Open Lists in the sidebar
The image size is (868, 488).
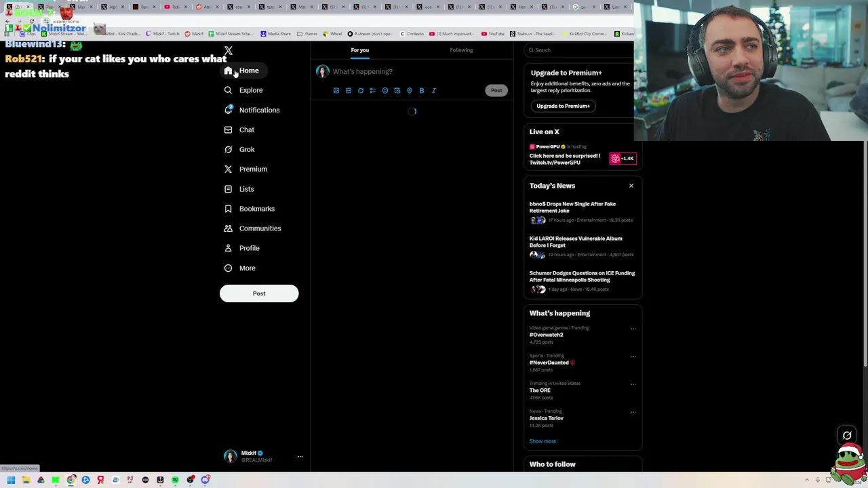(238, 189)
